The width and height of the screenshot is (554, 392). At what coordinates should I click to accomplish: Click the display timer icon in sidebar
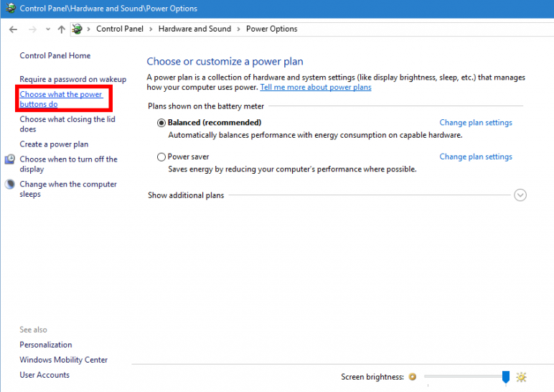pos(10,159)
